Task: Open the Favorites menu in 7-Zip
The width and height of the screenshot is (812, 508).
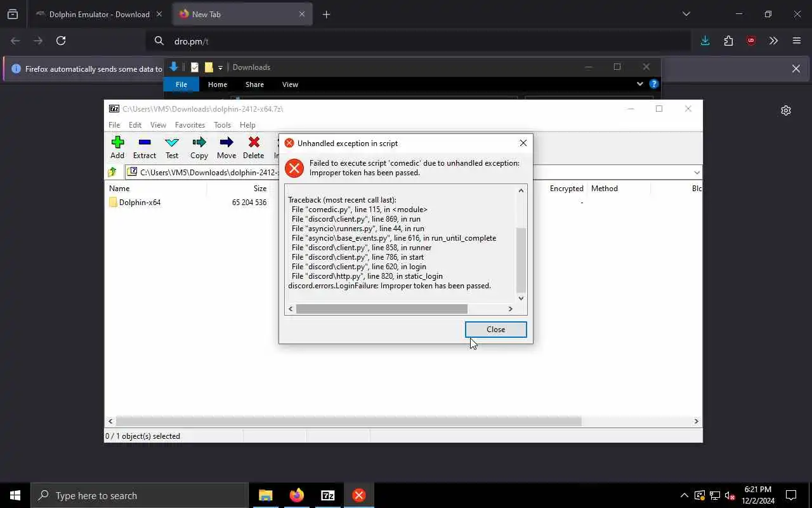Action: pos(190,125)
